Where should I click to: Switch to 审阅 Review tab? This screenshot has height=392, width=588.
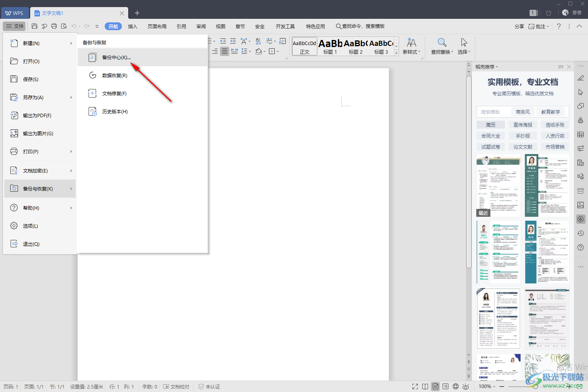[201, 26]
